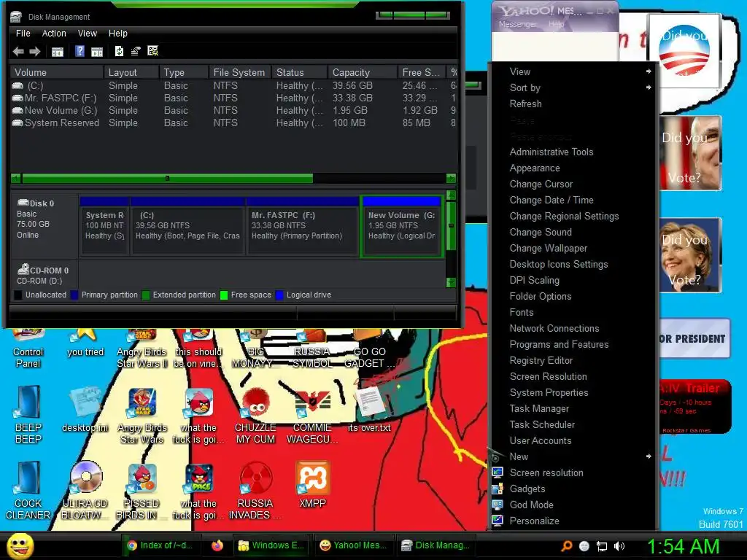Screen dimensions: 747x560
Task: Select the COCK CLEANER desktop icon
Action: tap(28, 491)
